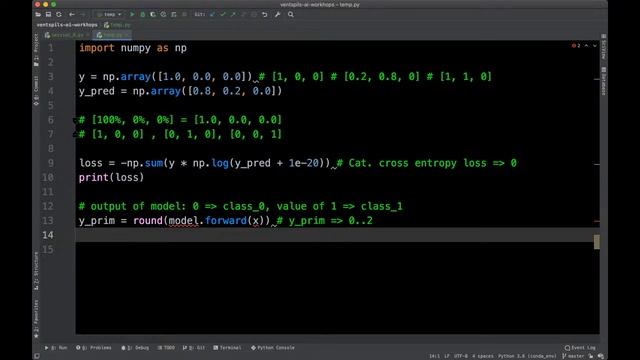Open the TODO tool window
The width and height of the screenshot is (640, 360).
166,348
